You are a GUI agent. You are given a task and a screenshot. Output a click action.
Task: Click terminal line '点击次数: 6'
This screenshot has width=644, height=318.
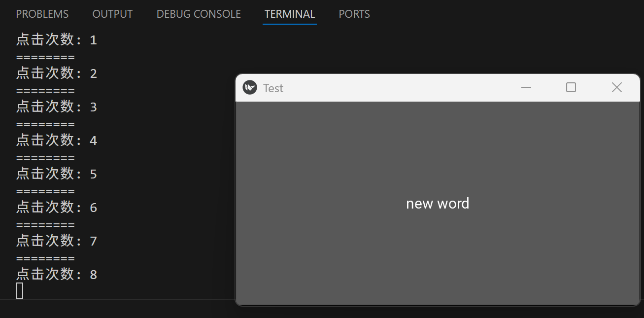tap(57, 207)
